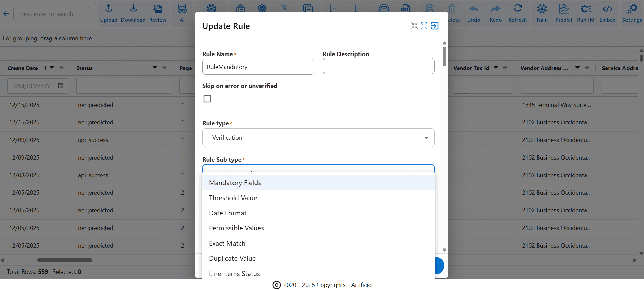Open the Create Date calendar picker
The image size is (644, 290).
pos(61,86)
